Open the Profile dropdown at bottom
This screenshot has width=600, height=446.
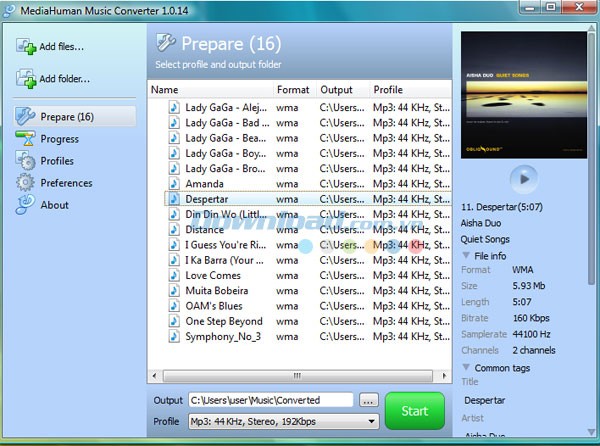point(284,422)
